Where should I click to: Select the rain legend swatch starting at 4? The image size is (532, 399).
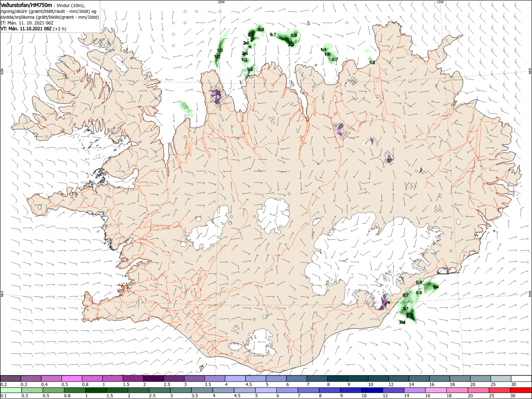click(x=223, y=390)
